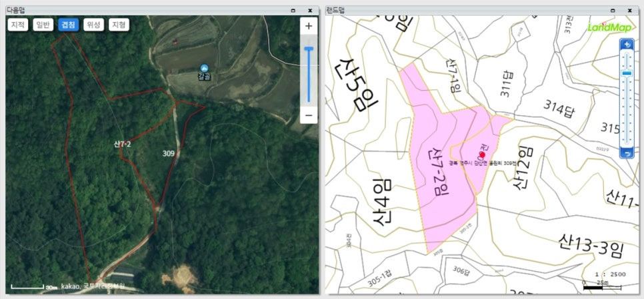This screenshot has width=644, height=299.
Task: Switch map to 지적 view
Action: (17, 25)
